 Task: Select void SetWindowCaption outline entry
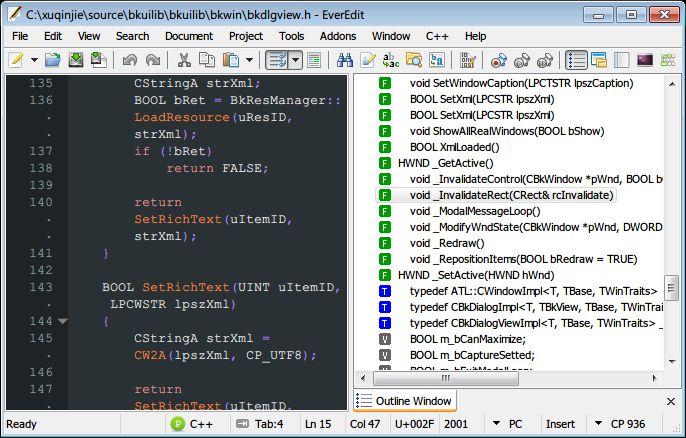(521, 83)
